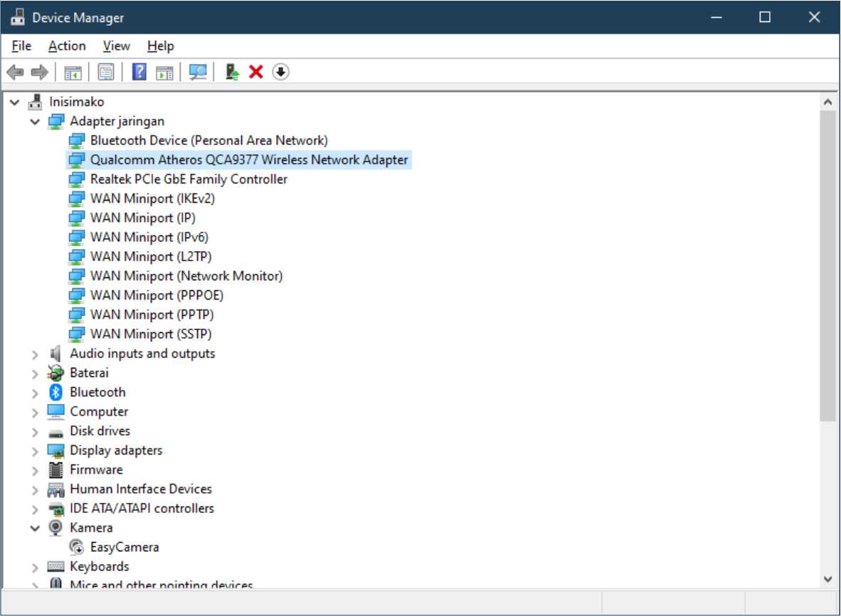Click the Disk drives icon
The width and height of the screenshot is (841, 616).
[x=55, y=432]
